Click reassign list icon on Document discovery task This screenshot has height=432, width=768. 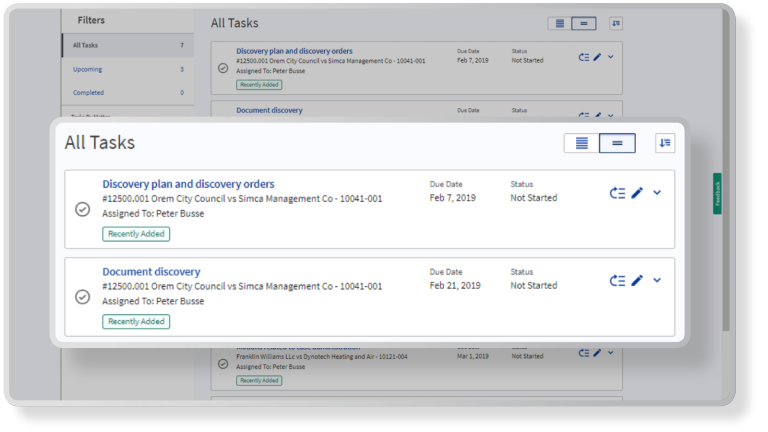tap(617, 281)
